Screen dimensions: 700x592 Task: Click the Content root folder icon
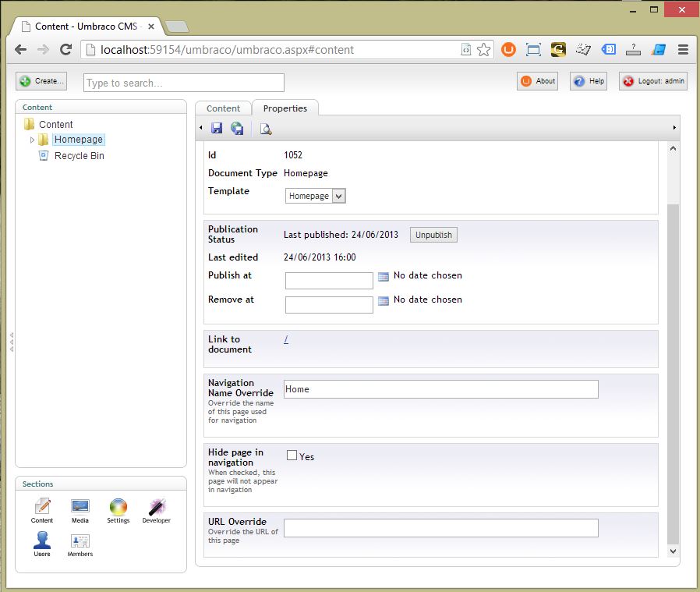click(29, 124)
